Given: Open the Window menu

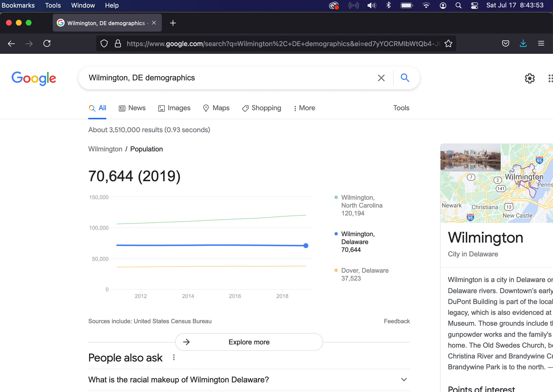Looking at the screenshot, I should (x=83, y=5).
